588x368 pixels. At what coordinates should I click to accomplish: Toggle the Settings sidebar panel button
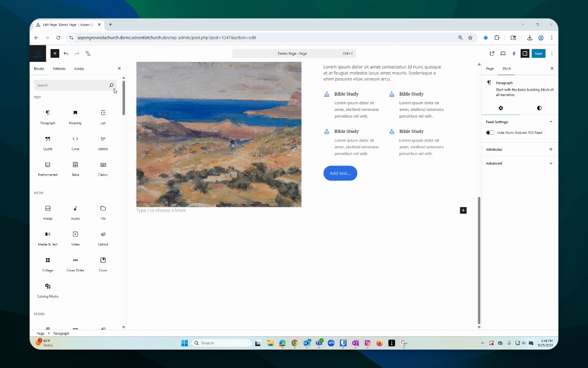click(525, 53)
